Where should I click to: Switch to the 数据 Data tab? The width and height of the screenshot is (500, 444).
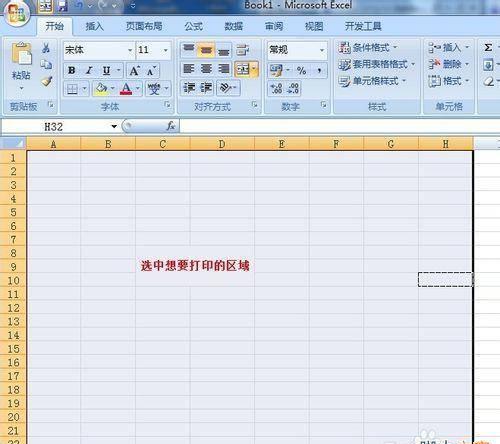coord(234,26)
